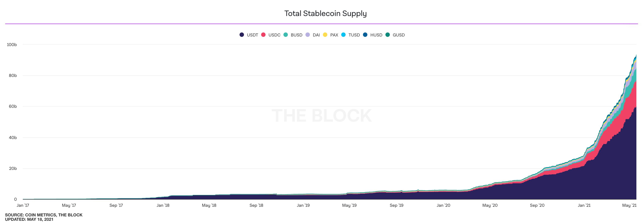This screenshot has height=224, width=644.
Task: Click the May '20 x-axis label
Action: tap(490, 205)
